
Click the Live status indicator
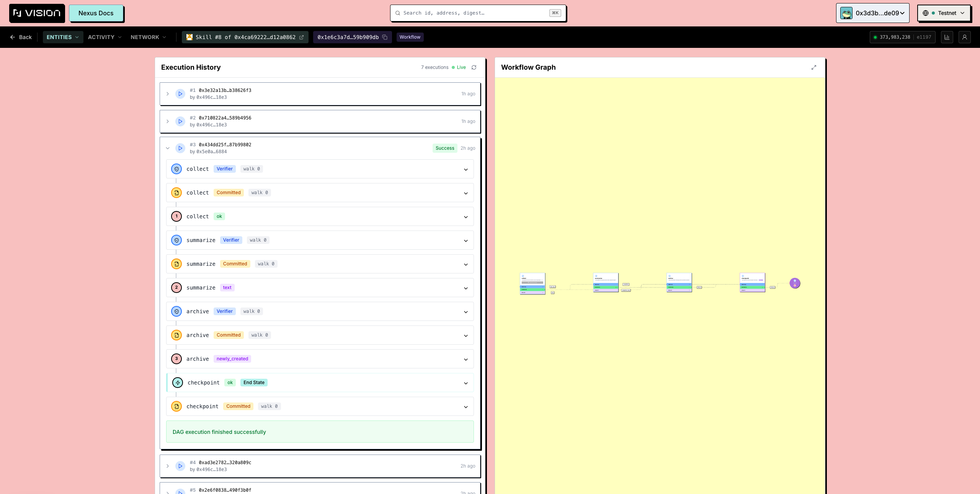click(x=459, y=67)
